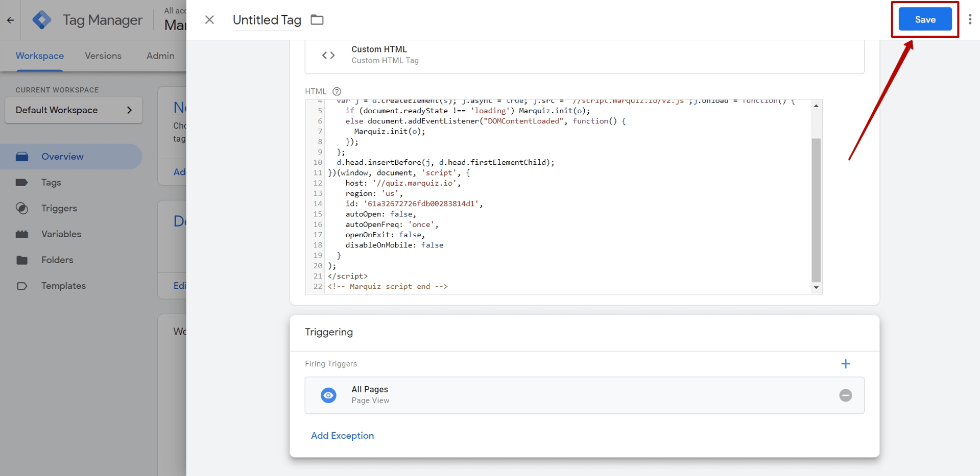The height and width of the screenshot is (476, 980).
Task: Click code line with id '61a32672726fdb00283814d1'
Action: pos(414,204)
